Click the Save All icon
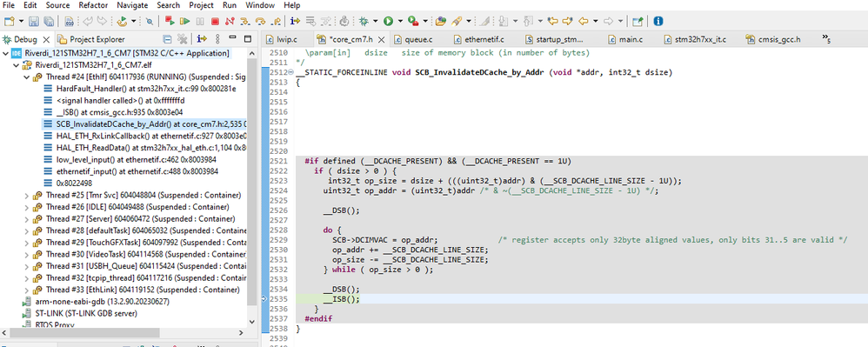This screenshot has height=347, width=868. pos(49,21)
